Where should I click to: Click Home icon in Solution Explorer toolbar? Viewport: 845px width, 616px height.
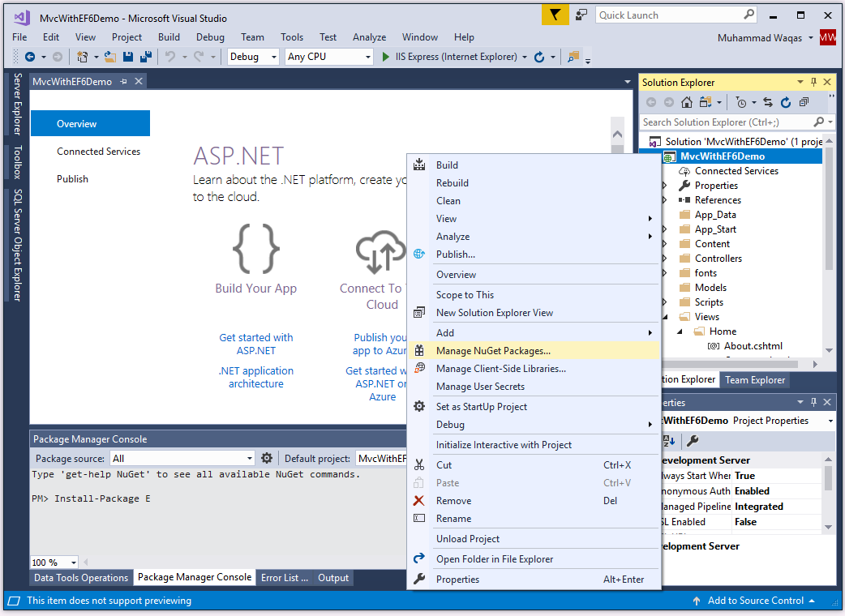pyautogui.click(x=687, y=102)
